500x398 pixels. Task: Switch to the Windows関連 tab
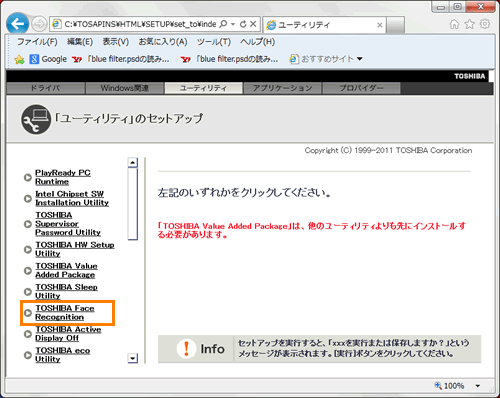[124, 88]
